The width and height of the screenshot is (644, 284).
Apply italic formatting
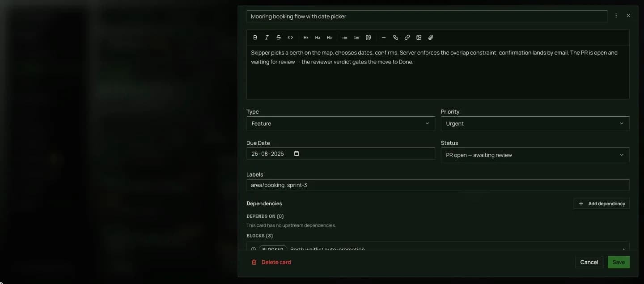click(267, 38)
